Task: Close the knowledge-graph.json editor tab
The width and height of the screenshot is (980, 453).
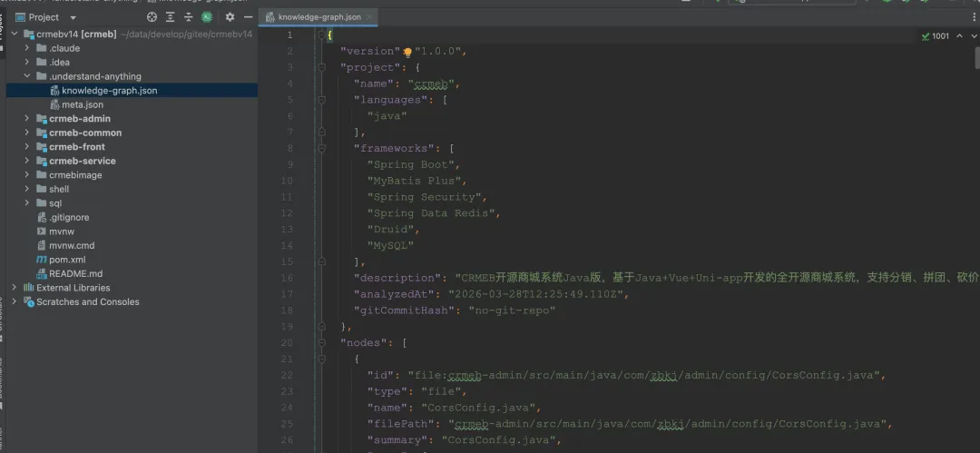Action: pyautogui.click(x=370, y=17)
